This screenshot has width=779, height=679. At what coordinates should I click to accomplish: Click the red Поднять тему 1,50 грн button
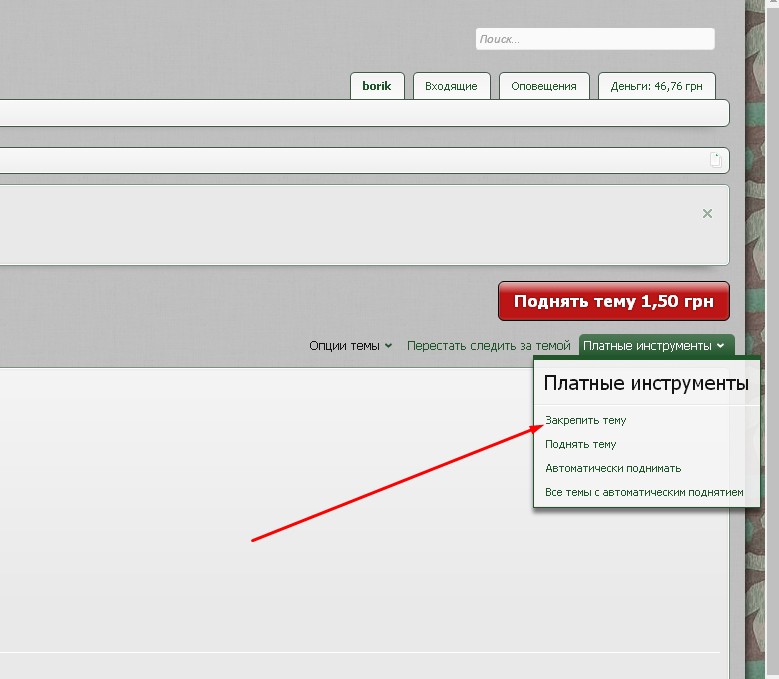click(614, 301)
